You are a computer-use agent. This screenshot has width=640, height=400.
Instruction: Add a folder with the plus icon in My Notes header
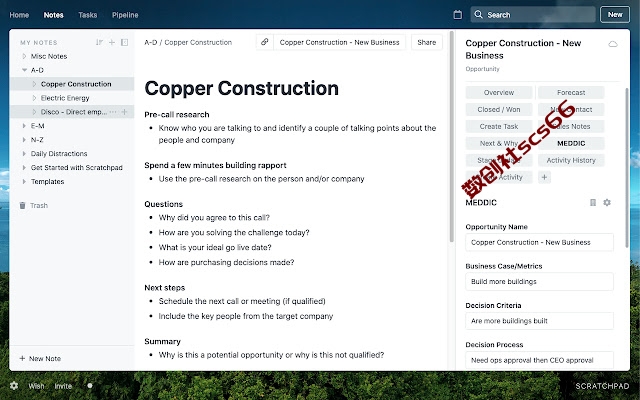112,42
